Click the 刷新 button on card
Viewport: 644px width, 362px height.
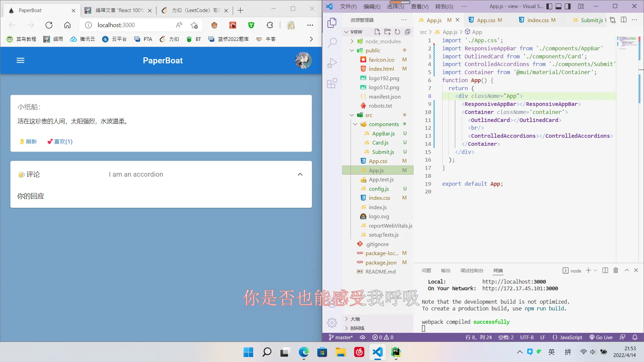[x=29, y=141]
